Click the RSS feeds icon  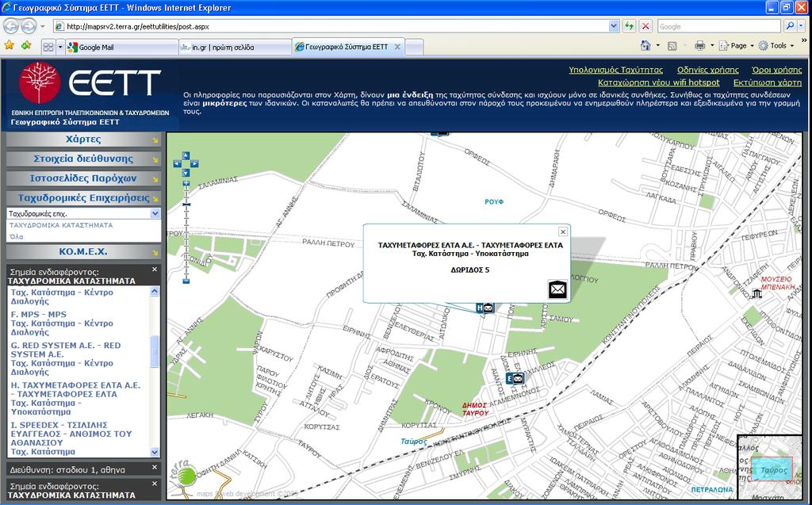click(x=672, y=45)
